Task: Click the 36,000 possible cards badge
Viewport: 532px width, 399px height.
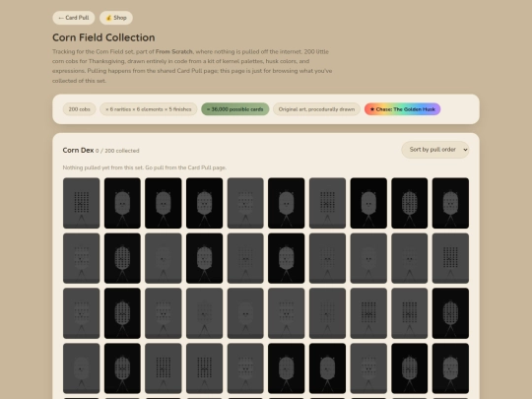Action: (x=235, y=109)
